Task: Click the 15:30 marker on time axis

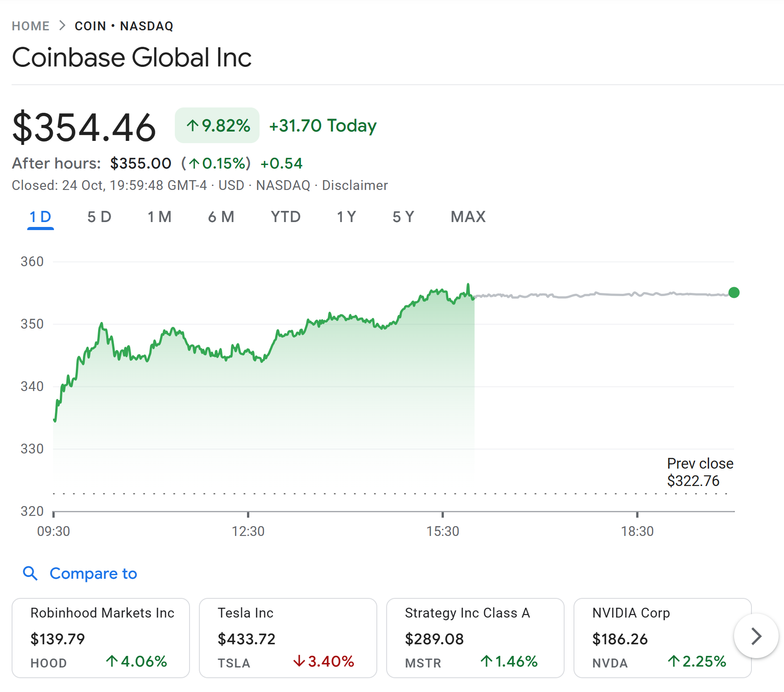Action: (442, 531)
